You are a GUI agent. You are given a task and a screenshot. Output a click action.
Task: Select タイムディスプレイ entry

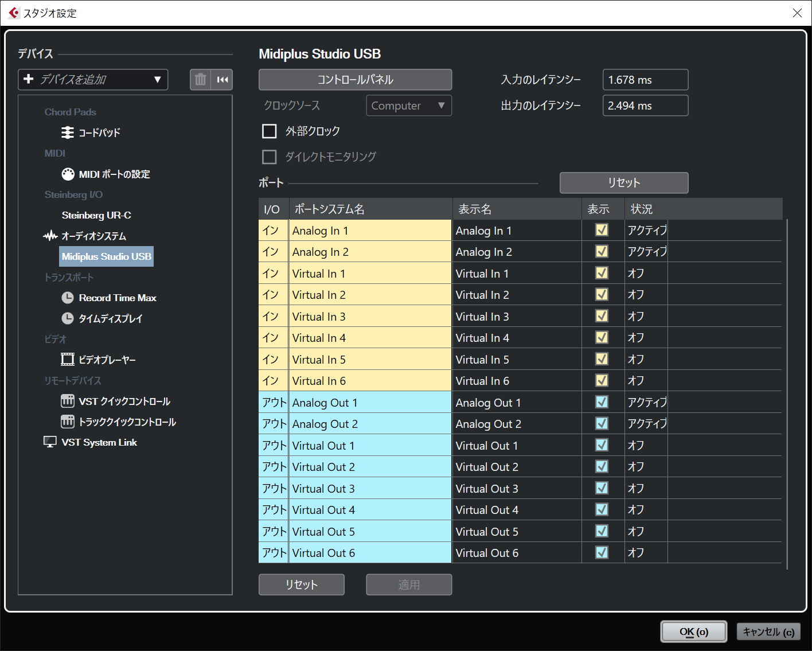[110, 318]
